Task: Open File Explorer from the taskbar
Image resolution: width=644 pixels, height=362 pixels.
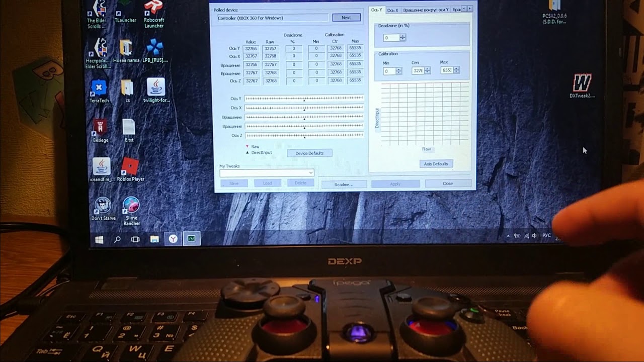Action: (154, 239)
